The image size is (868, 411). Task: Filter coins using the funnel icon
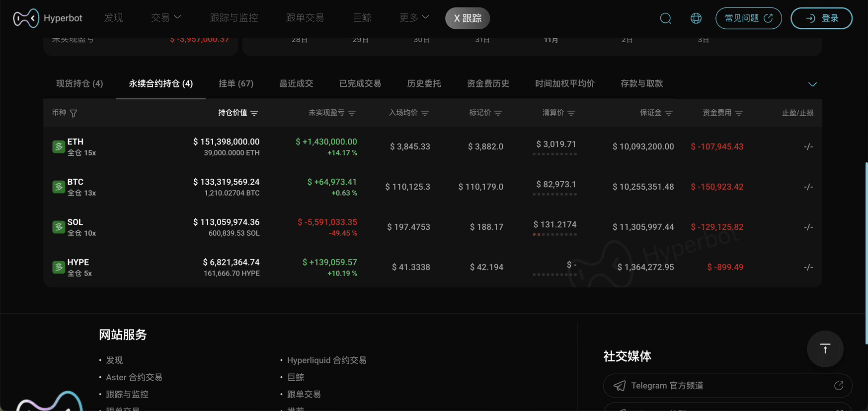(74, 113)
